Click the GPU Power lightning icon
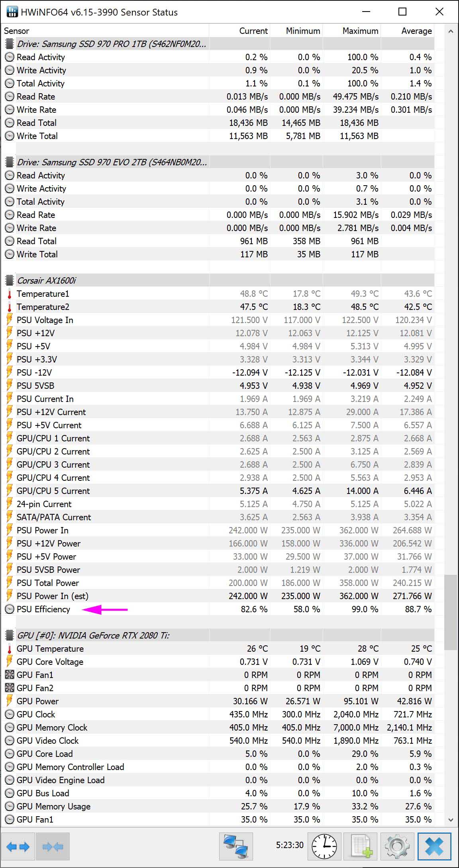 pyautogui.click(x=9, y=701)
